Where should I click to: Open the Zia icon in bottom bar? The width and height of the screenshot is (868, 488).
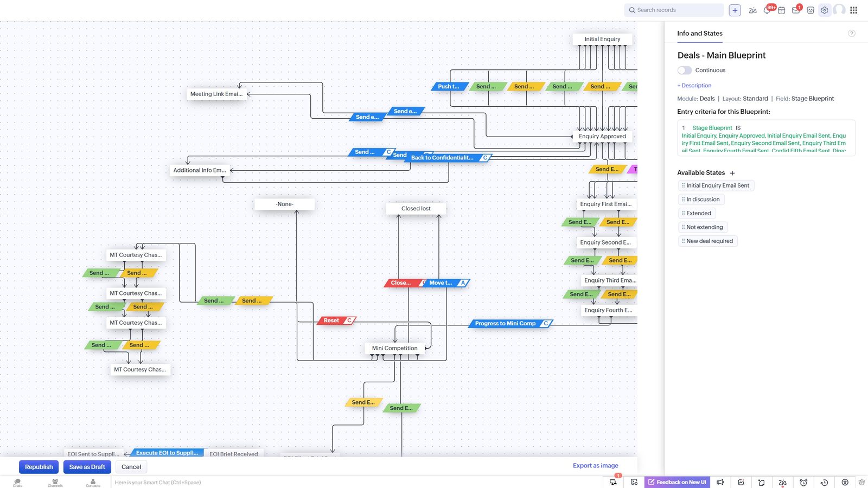click(782, 482)
